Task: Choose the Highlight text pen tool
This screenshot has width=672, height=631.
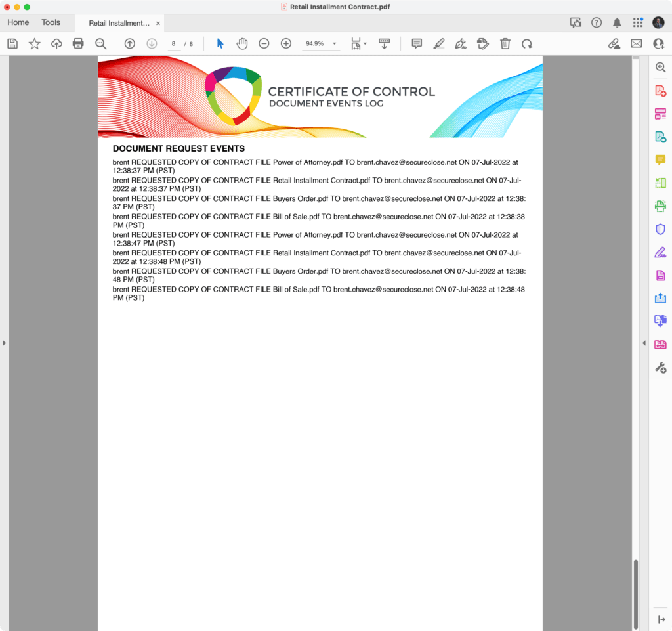Action: 439,44
